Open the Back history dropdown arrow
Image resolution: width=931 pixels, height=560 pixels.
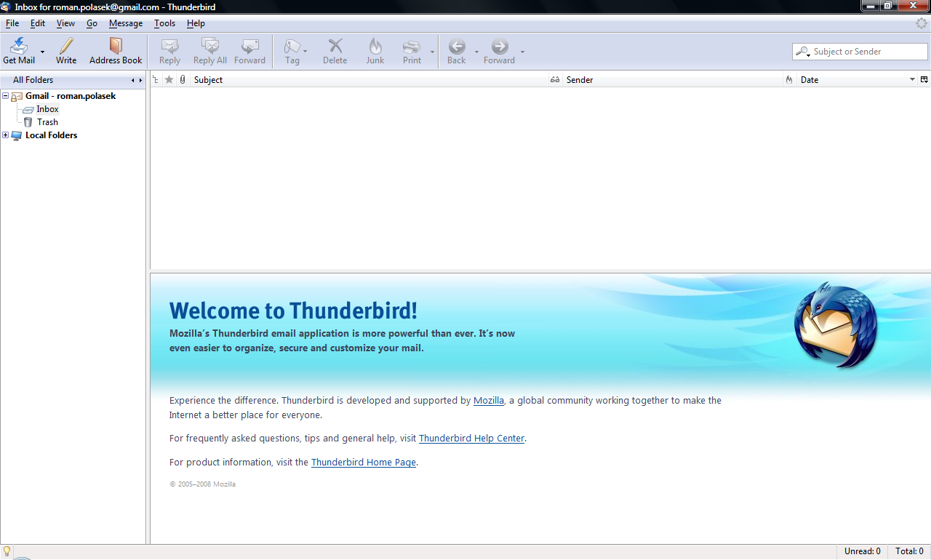click(x=477, y=52)
